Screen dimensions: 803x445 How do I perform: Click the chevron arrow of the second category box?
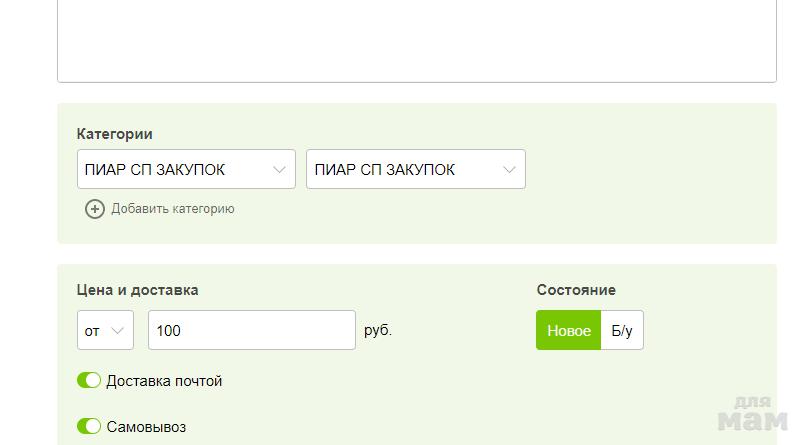tap(510, 170)
